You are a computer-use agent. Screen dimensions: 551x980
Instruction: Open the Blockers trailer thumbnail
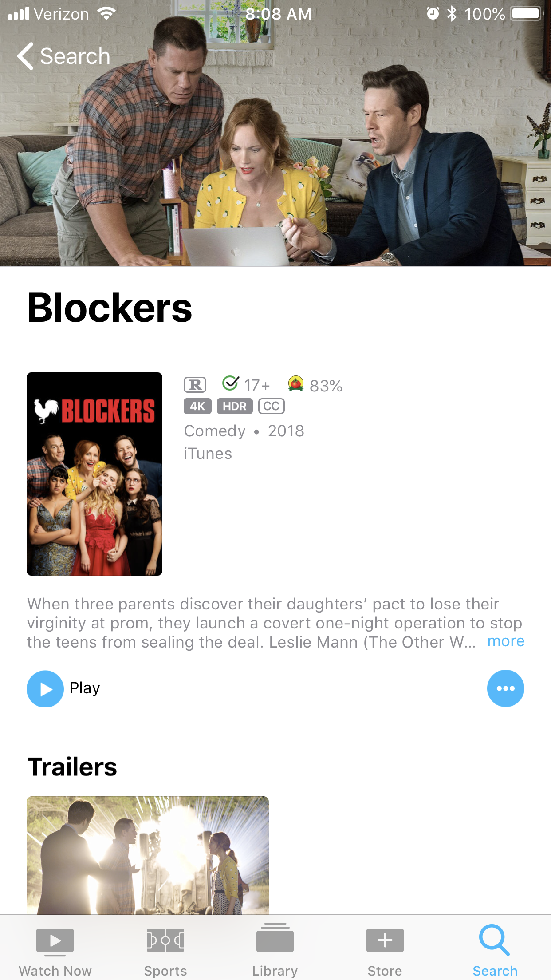[148, 855]
